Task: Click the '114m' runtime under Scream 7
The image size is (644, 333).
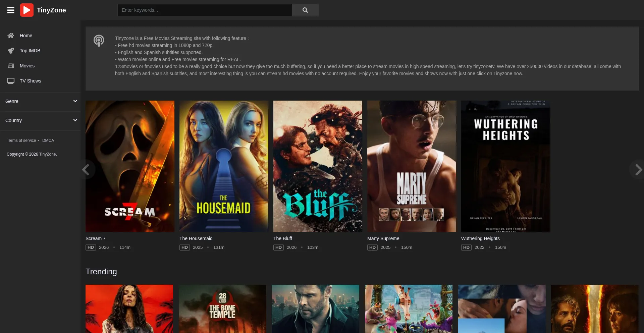Action: pos(125,247)
